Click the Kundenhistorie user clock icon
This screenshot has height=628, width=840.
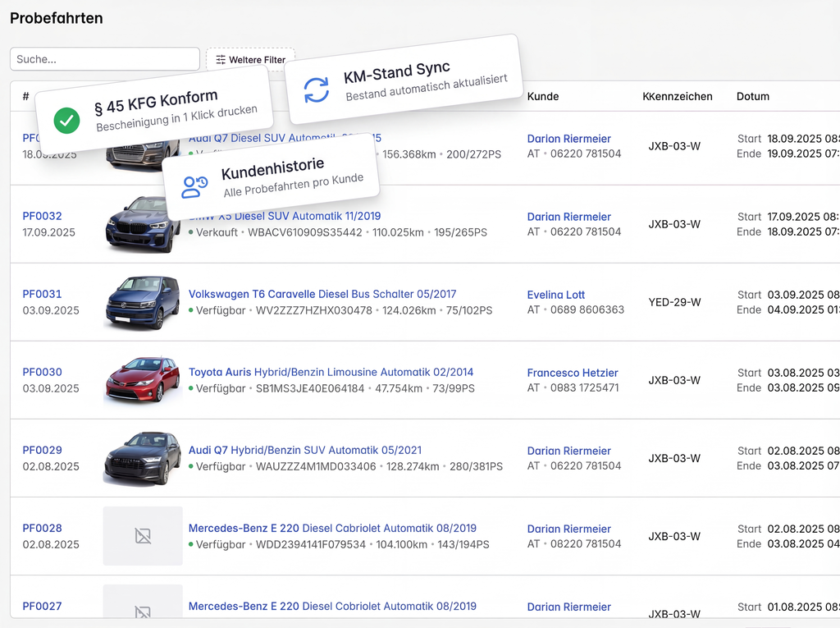pyautogui.click(x=194, y=186)
